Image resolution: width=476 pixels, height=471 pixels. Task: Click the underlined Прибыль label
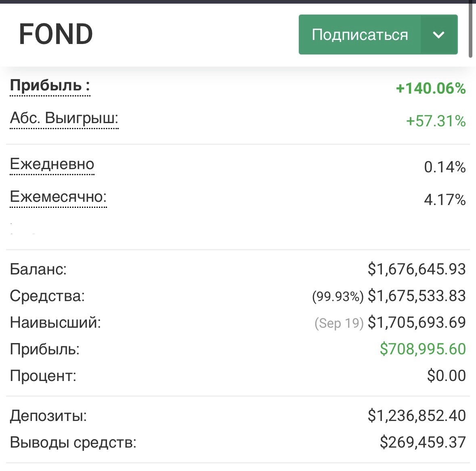[50, 86]
